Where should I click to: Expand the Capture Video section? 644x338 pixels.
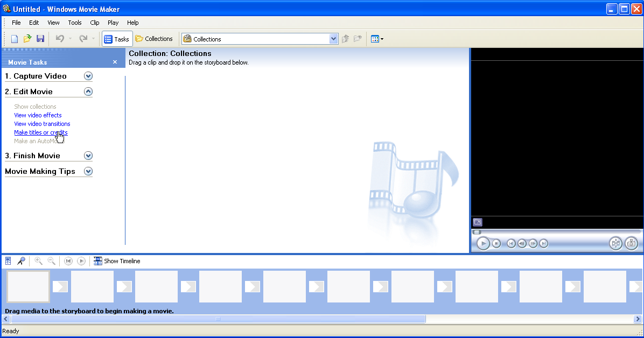[88, 76]
